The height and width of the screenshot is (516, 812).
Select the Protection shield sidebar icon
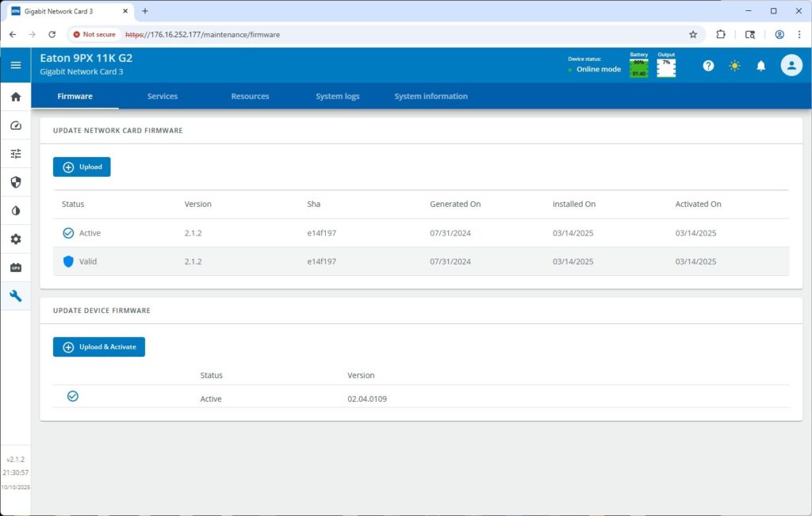tap(16, 182)
